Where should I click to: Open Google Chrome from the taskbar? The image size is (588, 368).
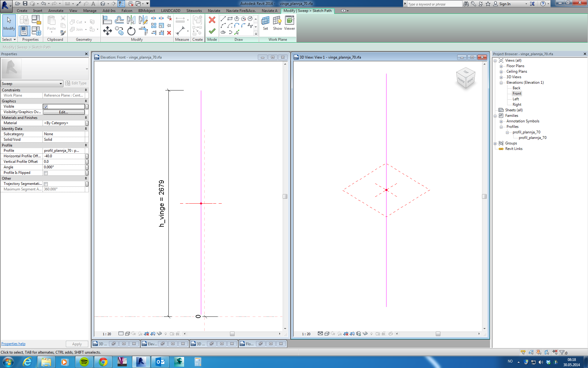coord(103,362)
